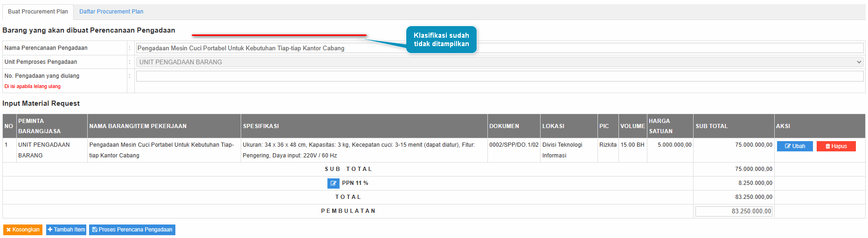Image resolution: width=868 pixels, height=238 pixels.
Task: Click the unit price 5.000.000,00
Action: click(x=674, y=145)
